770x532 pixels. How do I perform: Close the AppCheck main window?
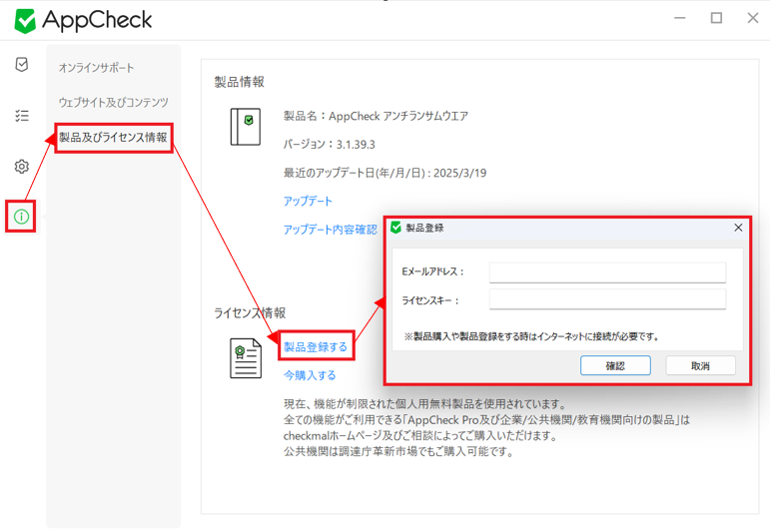753,18
